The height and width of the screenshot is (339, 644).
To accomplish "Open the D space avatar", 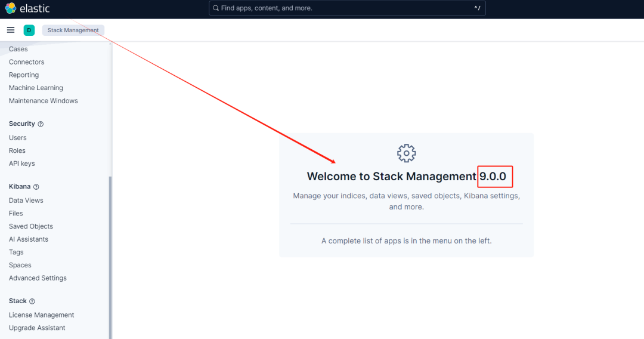I will (29, 30).
